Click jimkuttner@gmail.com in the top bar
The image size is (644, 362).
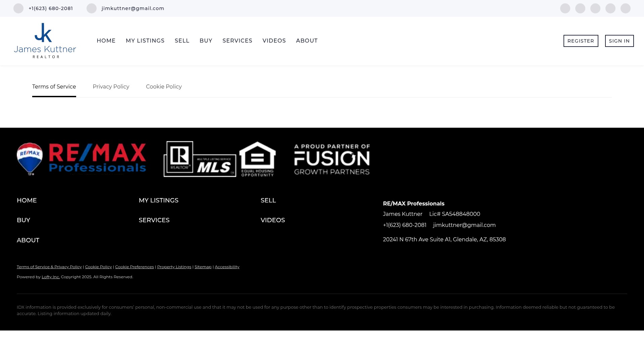[133, 8]
